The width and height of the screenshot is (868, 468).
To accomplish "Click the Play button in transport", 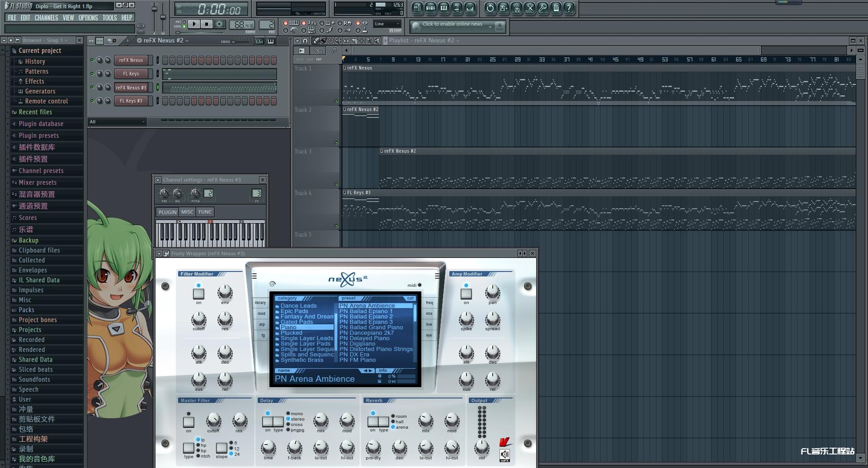I will [194, 24].
